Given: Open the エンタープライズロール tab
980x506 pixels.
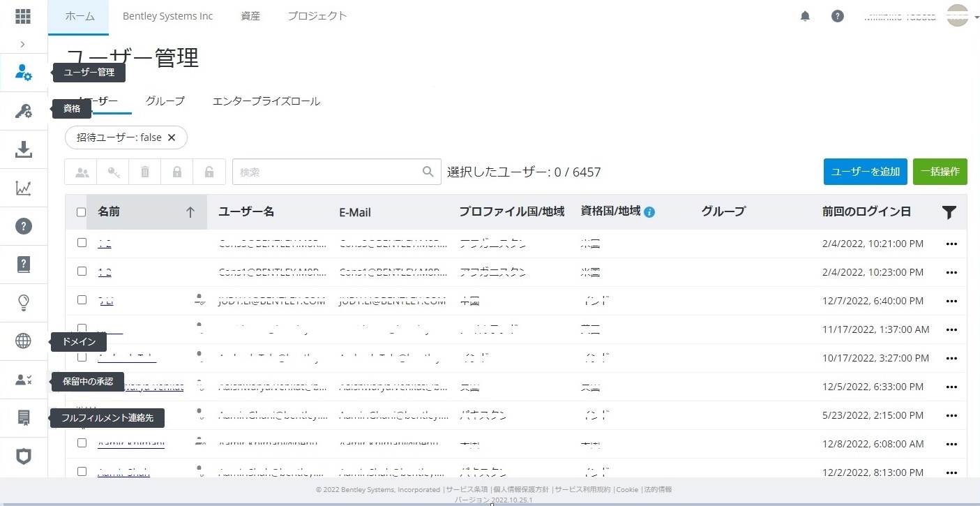Looking at the screenshot, I should (x=266, y=101).
